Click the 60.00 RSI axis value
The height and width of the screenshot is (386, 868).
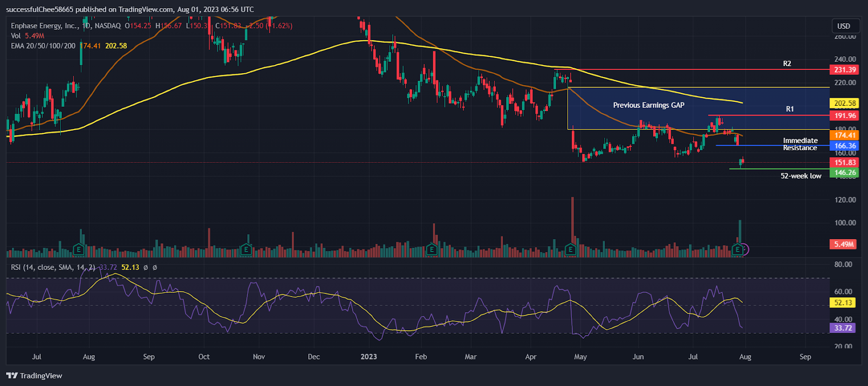[843, 292]
